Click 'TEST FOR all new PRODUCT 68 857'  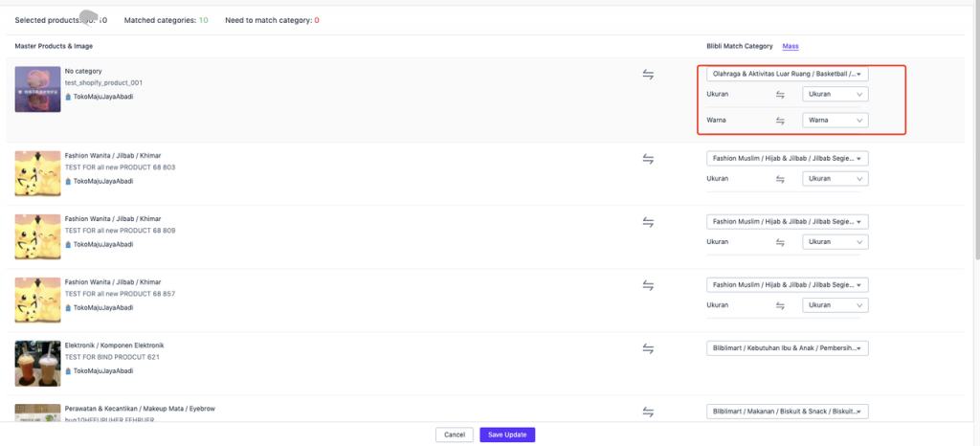pyautogui.click(x=120, y=294)
